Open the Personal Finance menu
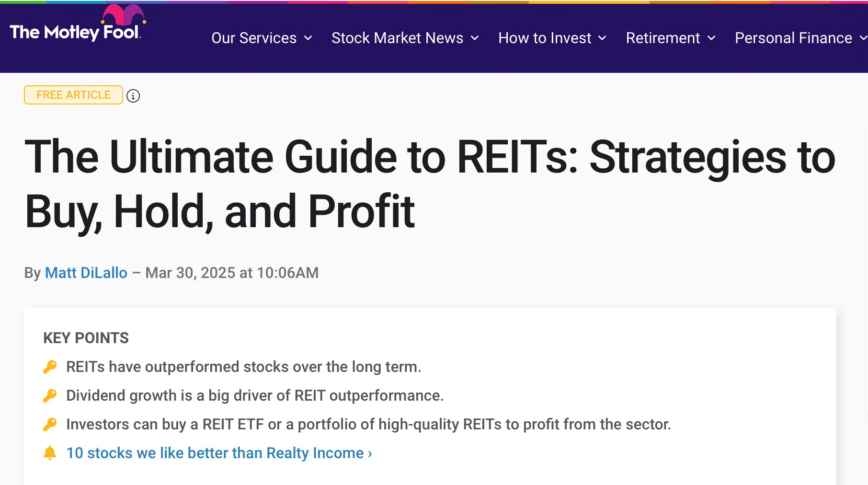The image size is (868, 485). point(801,38)
